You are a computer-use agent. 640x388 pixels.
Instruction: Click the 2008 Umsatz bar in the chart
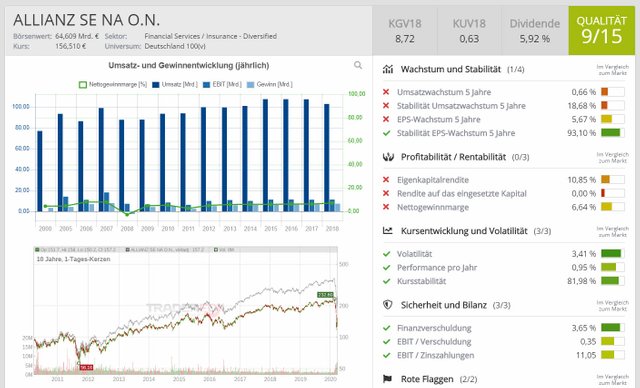click(122, 165)
